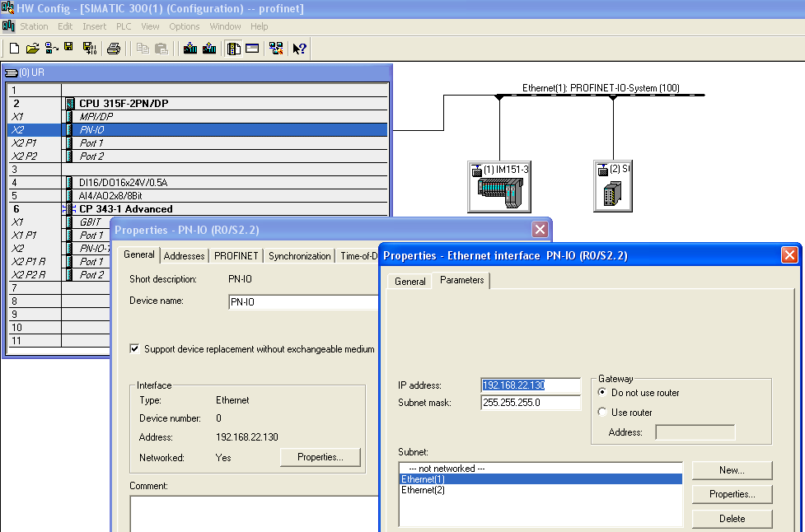Click the Copy toolbar icon
805x532 pixels.
143,49
